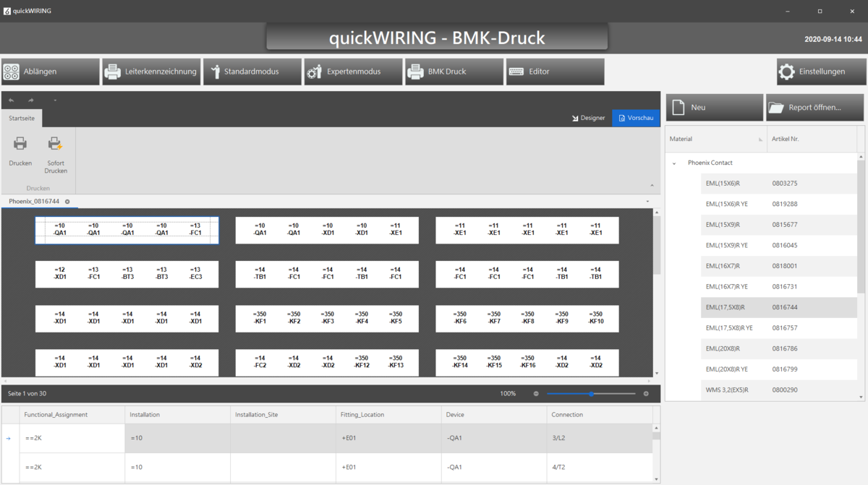This screenshot has height=485, width=868.
Task: Open the quick access toolbar dropdown arrow
Action: (x=55, y=100)
